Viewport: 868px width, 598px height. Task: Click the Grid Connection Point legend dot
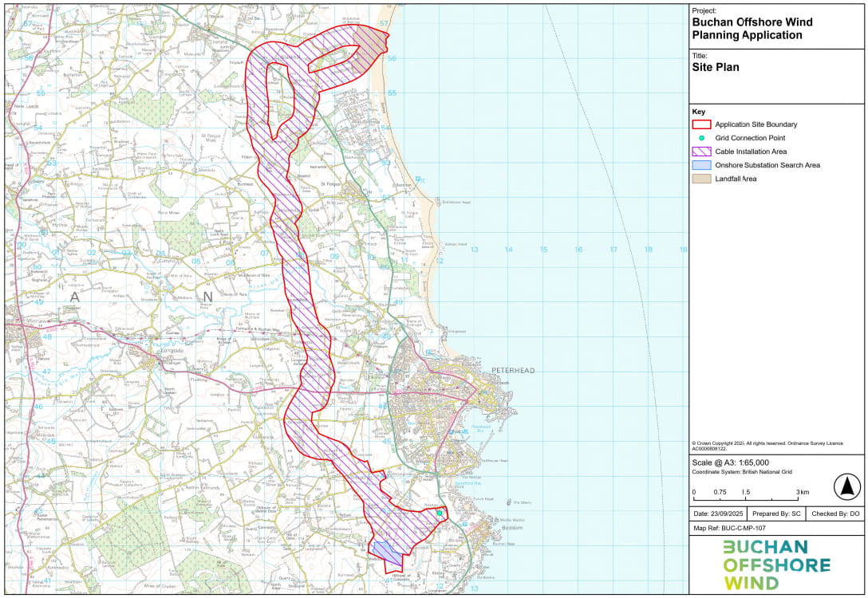[x=701, y=138]
